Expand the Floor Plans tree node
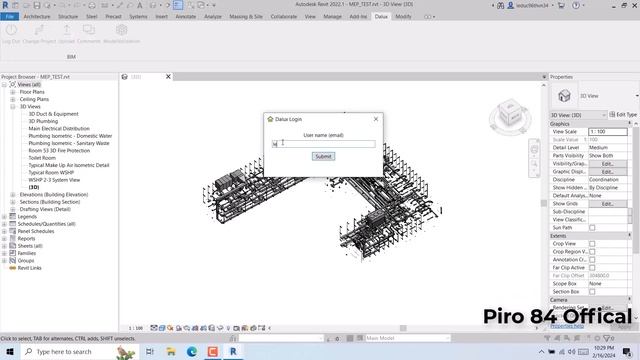Screen dimensions: 640x360 pyautogui.click(x=13, y=92)
